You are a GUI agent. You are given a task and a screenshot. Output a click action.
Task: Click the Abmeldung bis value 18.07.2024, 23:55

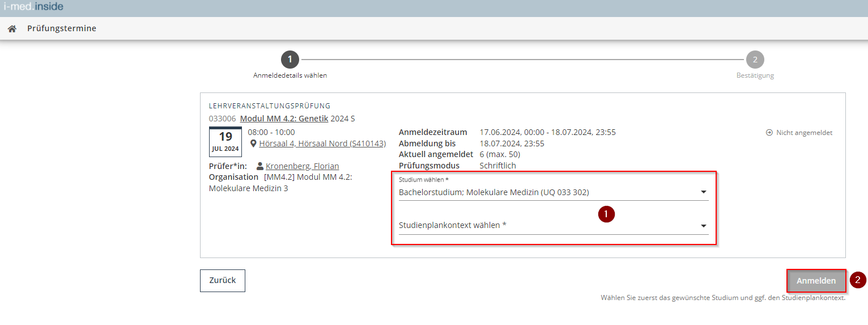coord(512,143)
